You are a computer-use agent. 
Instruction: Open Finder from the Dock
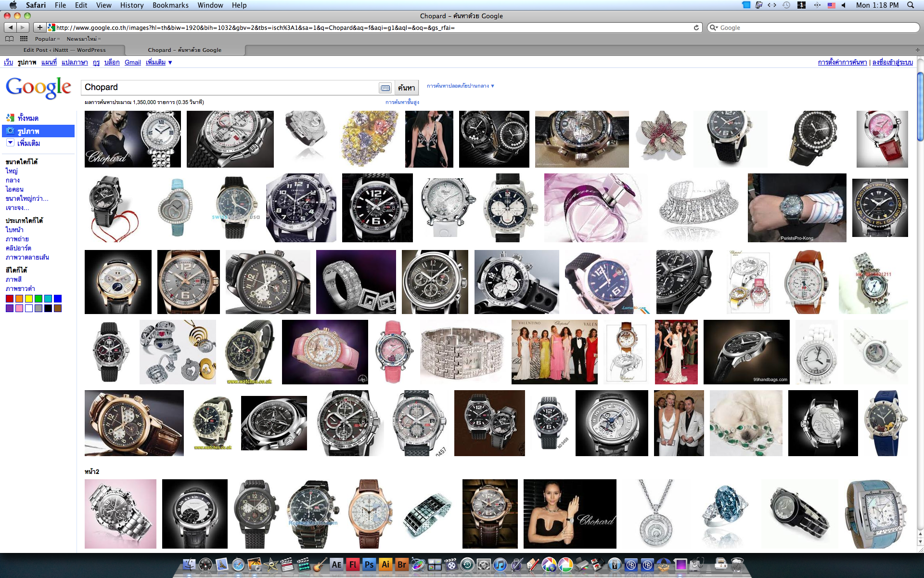(189, 565)
